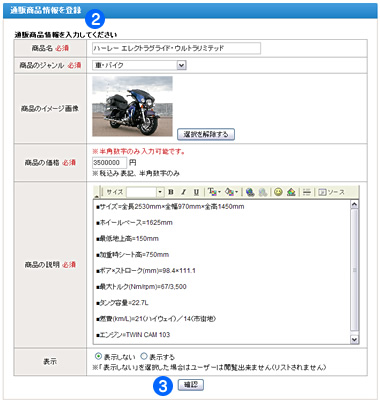The image size is (380, 402).
Task: Open the text color picker
Action: click(214, 192)
